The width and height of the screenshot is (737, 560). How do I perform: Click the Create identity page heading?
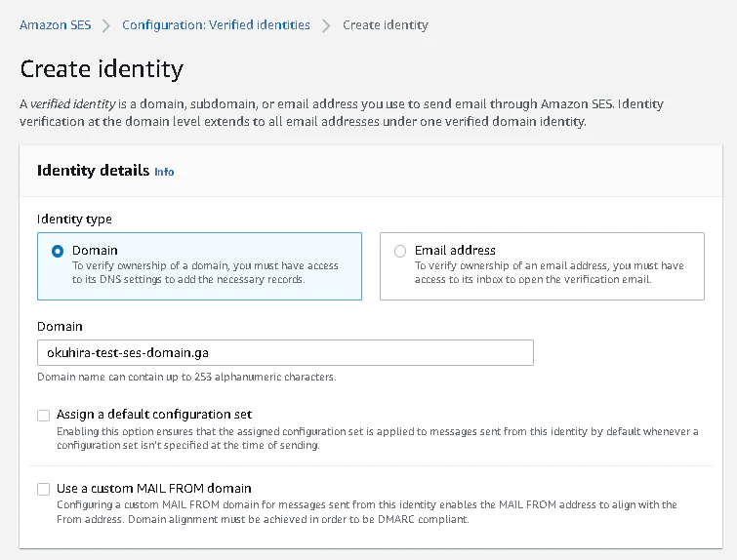point(102,69)
